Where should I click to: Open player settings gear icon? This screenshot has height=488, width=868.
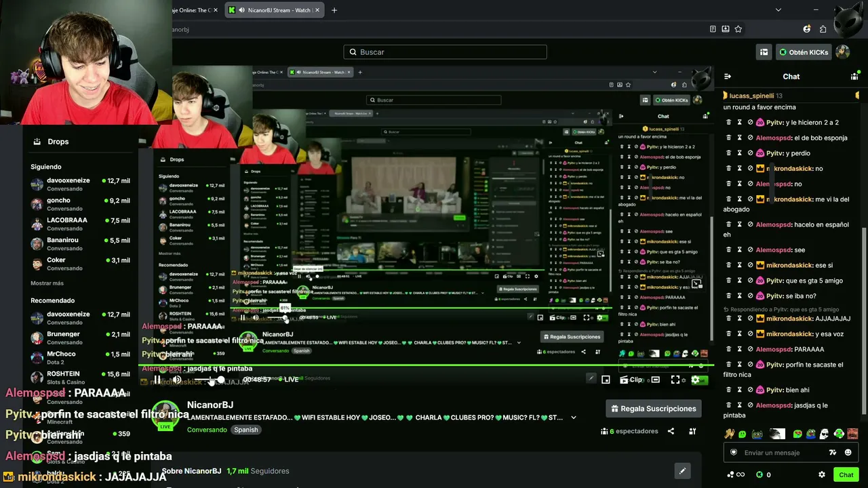click(x=695, y=380)
